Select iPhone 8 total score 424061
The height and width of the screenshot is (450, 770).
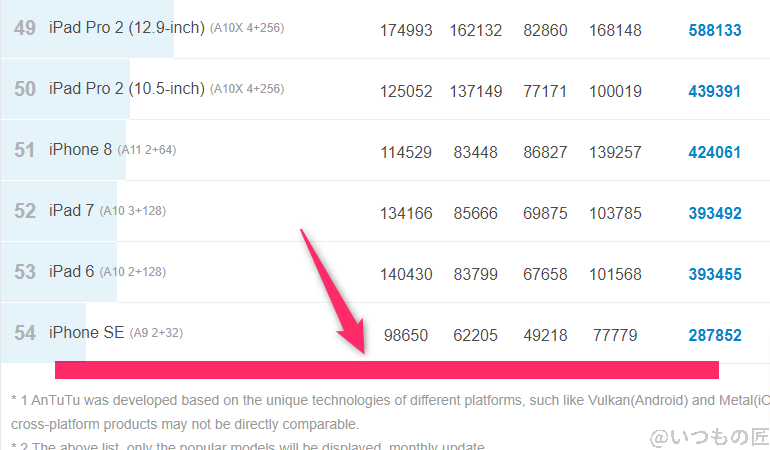click(714, 152)
